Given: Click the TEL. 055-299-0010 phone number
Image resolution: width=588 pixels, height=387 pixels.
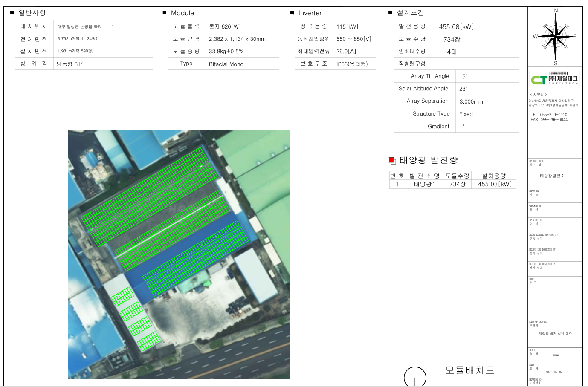Looking at the screenshot, I should point(549,115).
